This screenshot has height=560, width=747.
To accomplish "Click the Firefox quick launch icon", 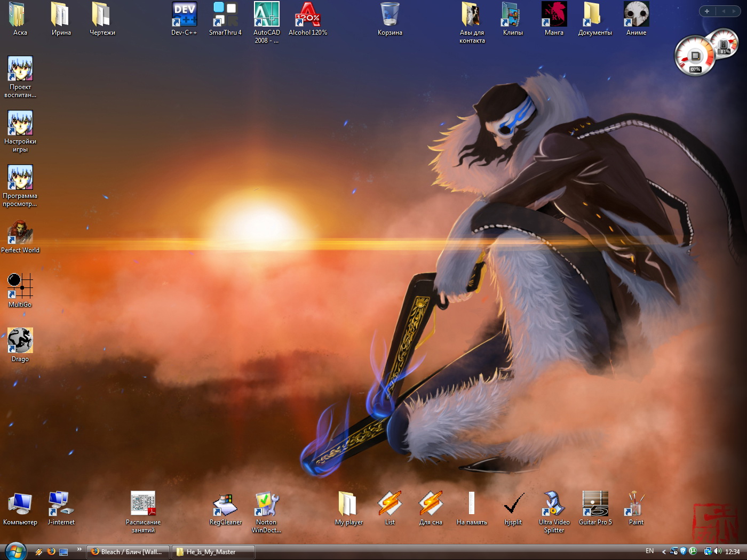I will click(x=51, y=551).
